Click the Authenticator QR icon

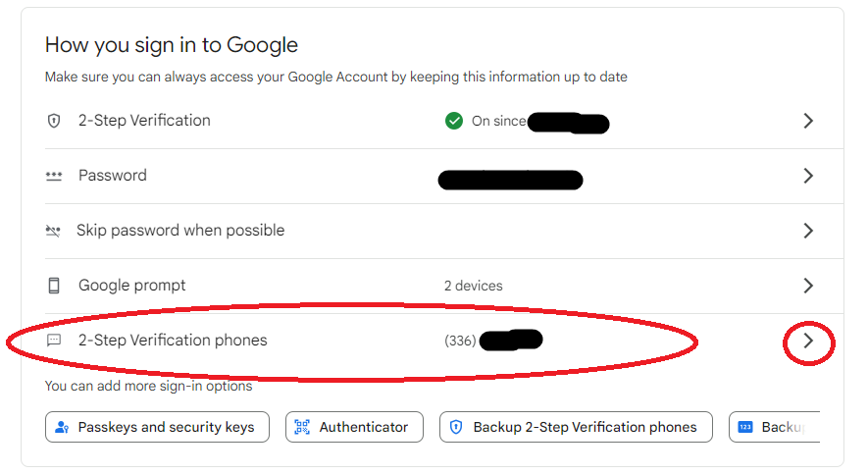click(302, 427)
